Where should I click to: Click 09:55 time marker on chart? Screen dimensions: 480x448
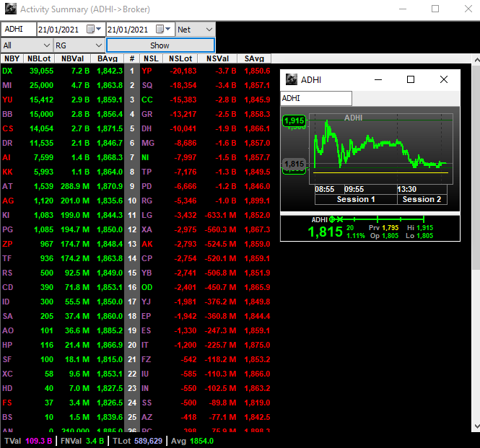point(354,189)
